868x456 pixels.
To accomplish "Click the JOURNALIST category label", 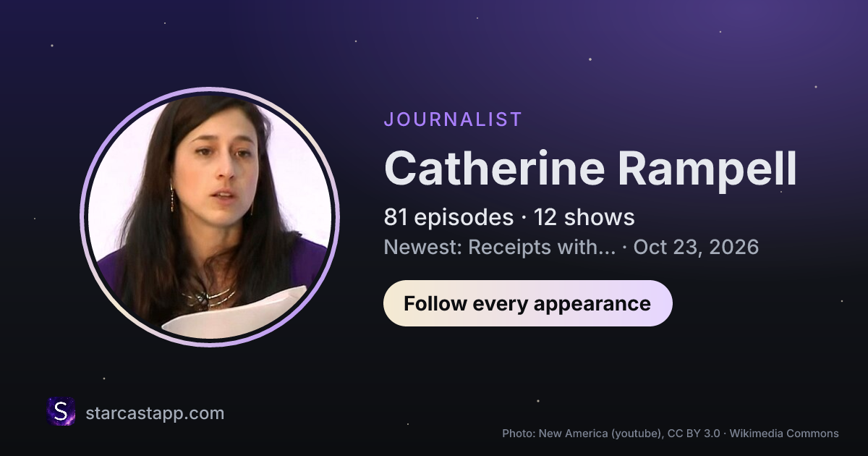I will (x=453, y=119).
